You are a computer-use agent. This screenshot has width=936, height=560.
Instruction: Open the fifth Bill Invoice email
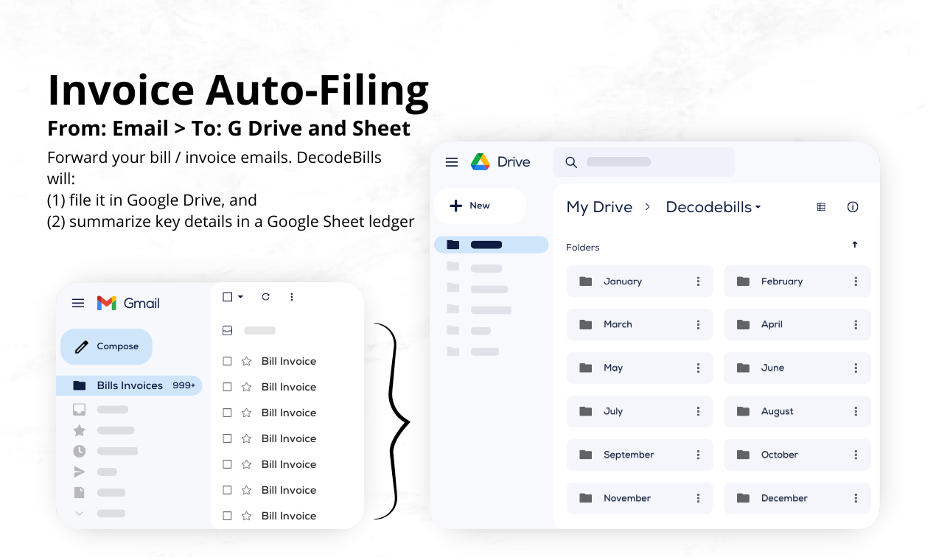pos(289,464)
